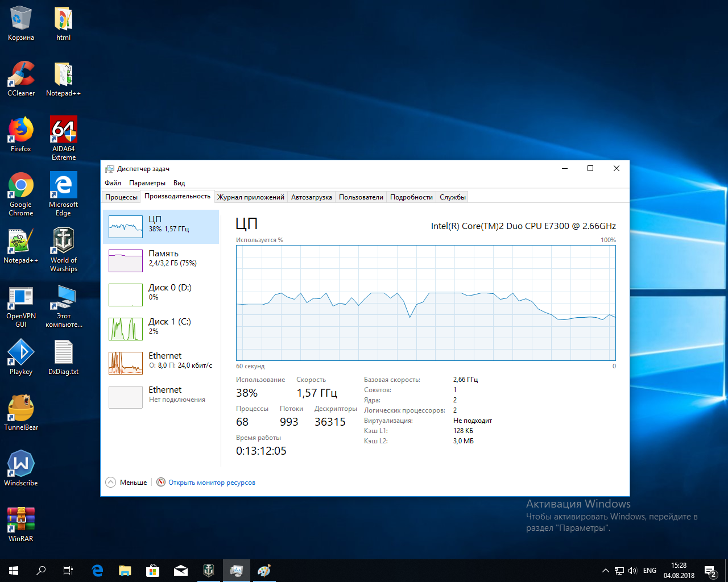Open the Файл menu
This screenshot has height=582, width=728.
pyautogui.click(x=113, y=183)
